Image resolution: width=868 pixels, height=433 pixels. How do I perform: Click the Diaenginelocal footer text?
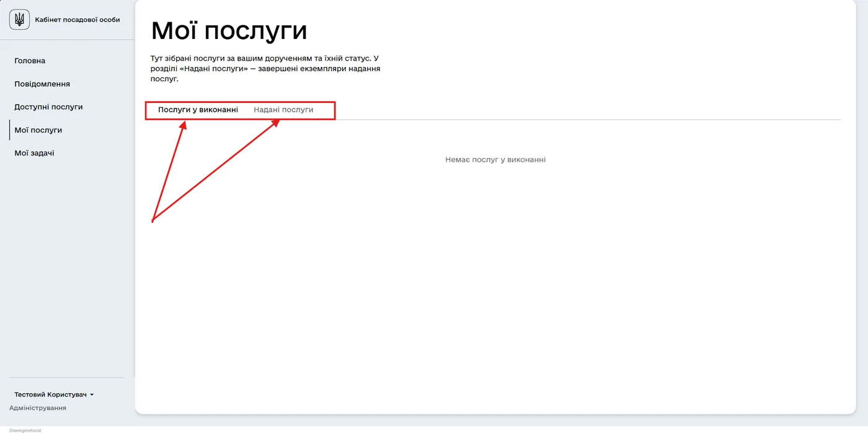coord(25,430)
